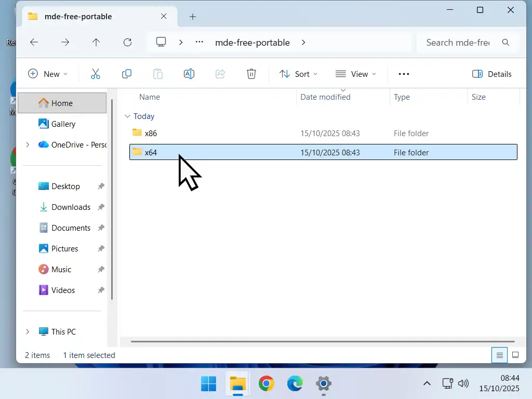Screen dimensions: 532x399
Task: Switch to large thumbnails view in status bar
Action: [515, 355]
